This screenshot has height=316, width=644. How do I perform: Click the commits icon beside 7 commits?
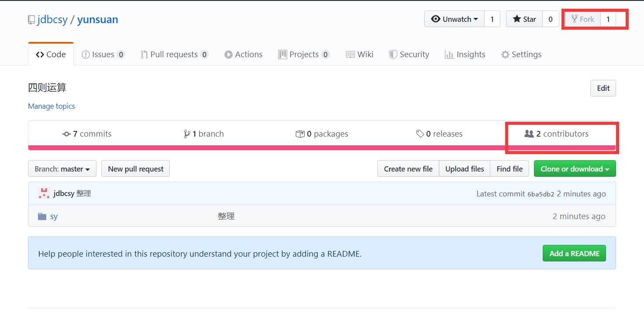click(66, 134)
